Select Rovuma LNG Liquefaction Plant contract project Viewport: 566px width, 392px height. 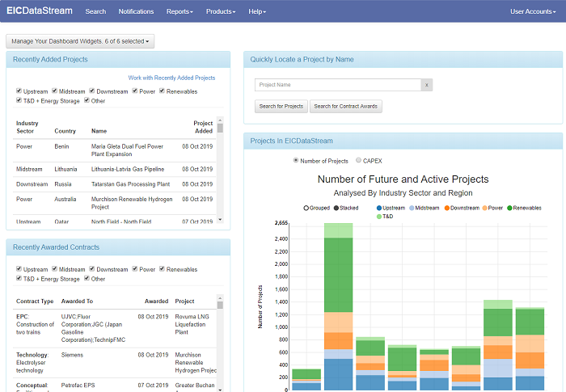192,324
